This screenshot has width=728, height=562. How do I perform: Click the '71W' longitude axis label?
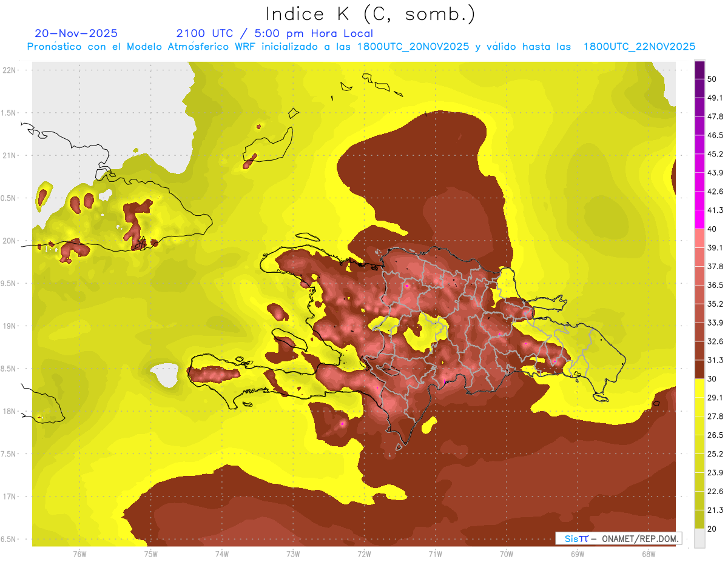[x=435, y=554]
